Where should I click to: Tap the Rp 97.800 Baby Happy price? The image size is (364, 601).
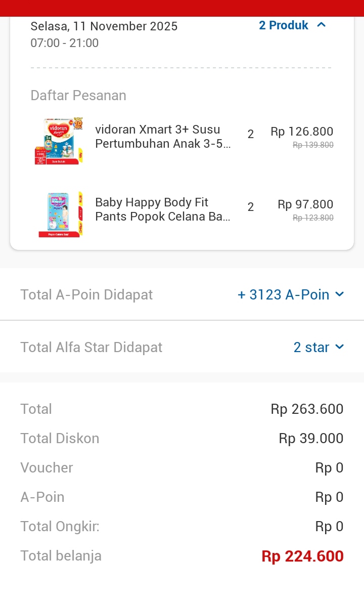click(x=305, y=204)
